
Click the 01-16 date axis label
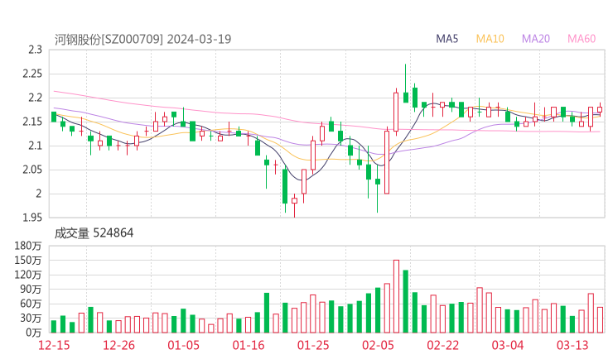click(249, 345)
